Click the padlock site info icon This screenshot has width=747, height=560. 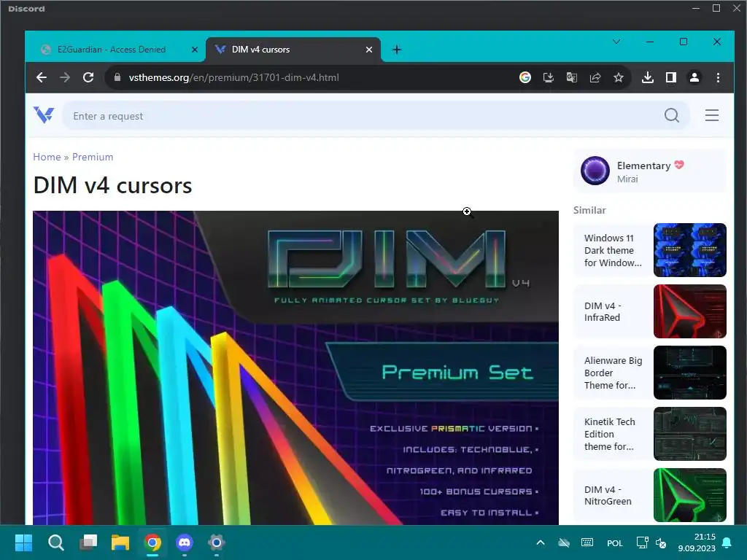[117, 77]
